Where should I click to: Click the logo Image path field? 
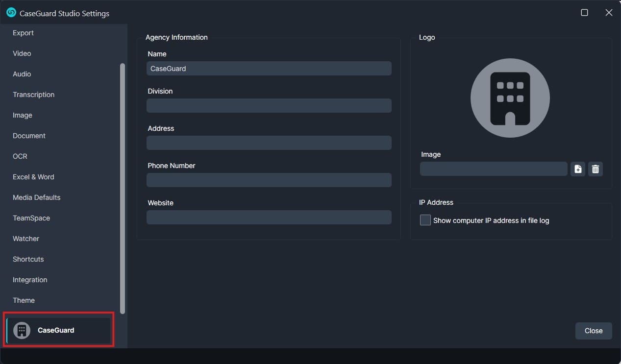[493, 169]
